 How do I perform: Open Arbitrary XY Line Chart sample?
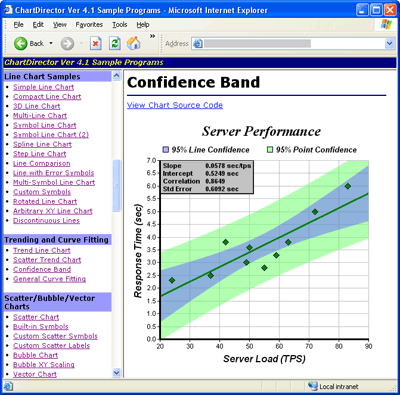pyautogui.click(x=53, y=211)
